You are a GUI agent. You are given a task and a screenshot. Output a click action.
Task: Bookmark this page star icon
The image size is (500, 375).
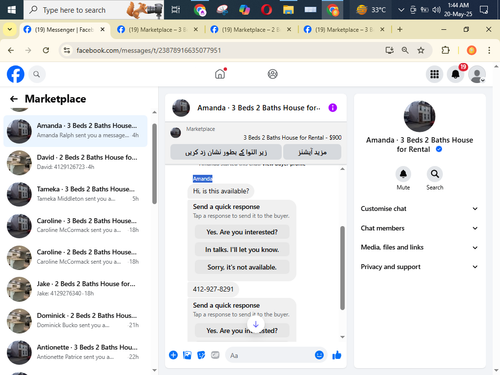coord(421,50)
